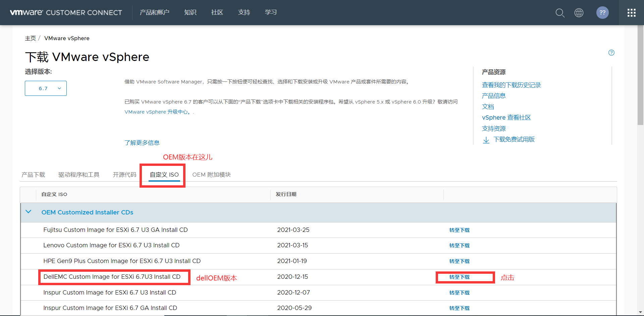Image resolution: width=644 pixels, height=316 pixels.
Task: Click the VMware vSphere breadcrumb
Action: 67,38
